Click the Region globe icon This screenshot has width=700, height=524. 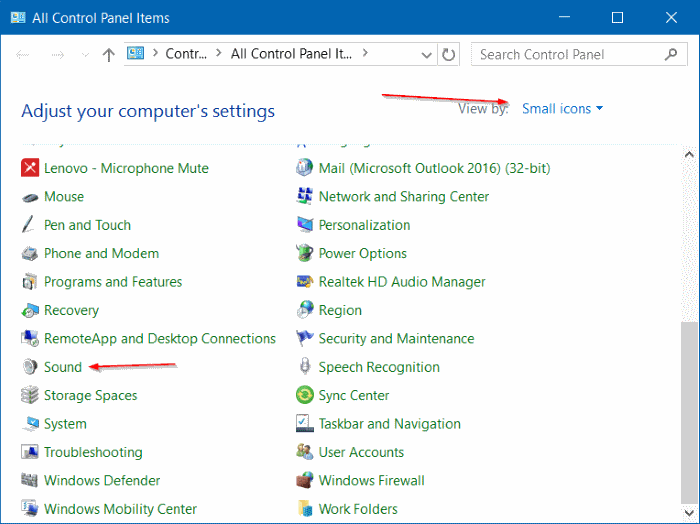pyautogui.click(x=304, y=310)
